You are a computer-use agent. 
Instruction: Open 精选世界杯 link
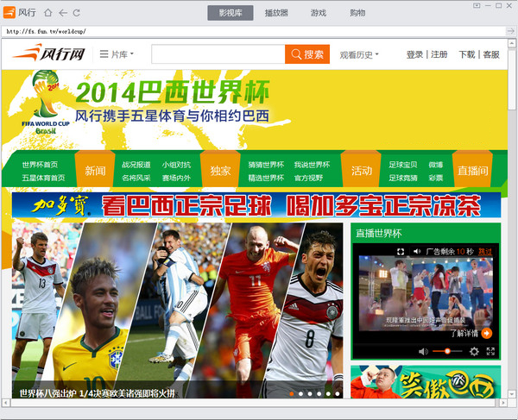[x=266, y=178]
